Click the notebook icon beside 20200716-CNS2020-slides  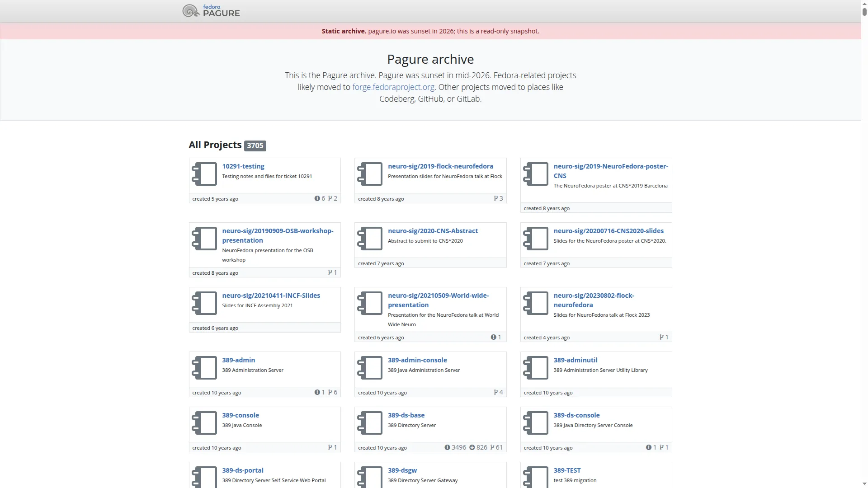point(536,239)
